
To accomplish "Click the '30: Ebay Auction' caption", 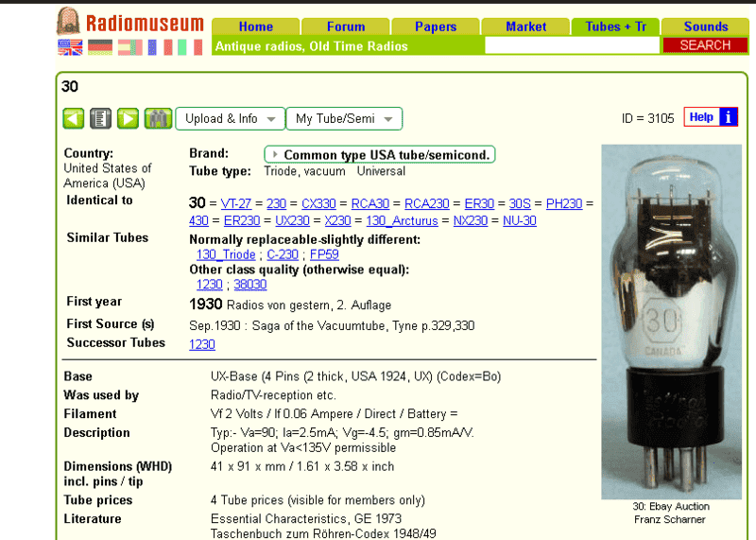I will pos(671,506).
